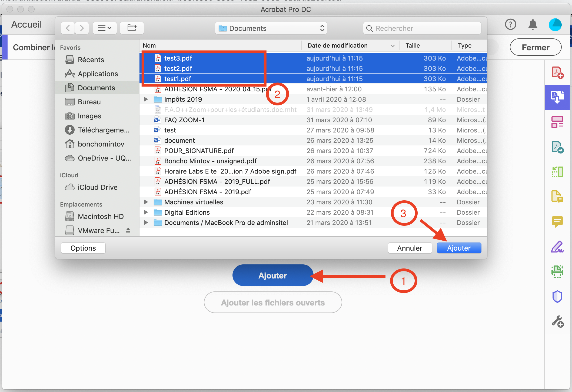Viewport: 572px width, 392px height.
Task: Open the Protect shield tool
Action: point(557,296)
